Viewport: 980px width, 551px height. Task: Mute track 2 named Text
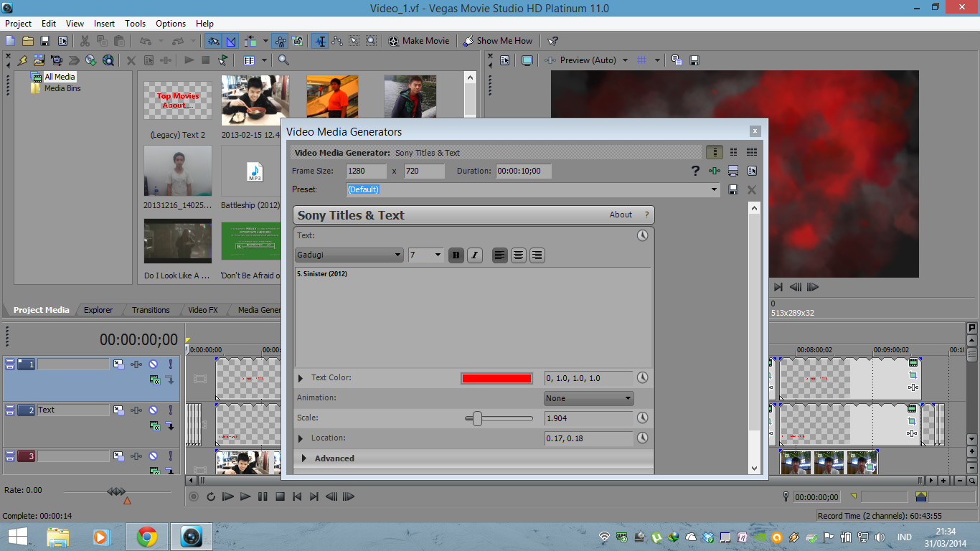(x=153, y=410)
